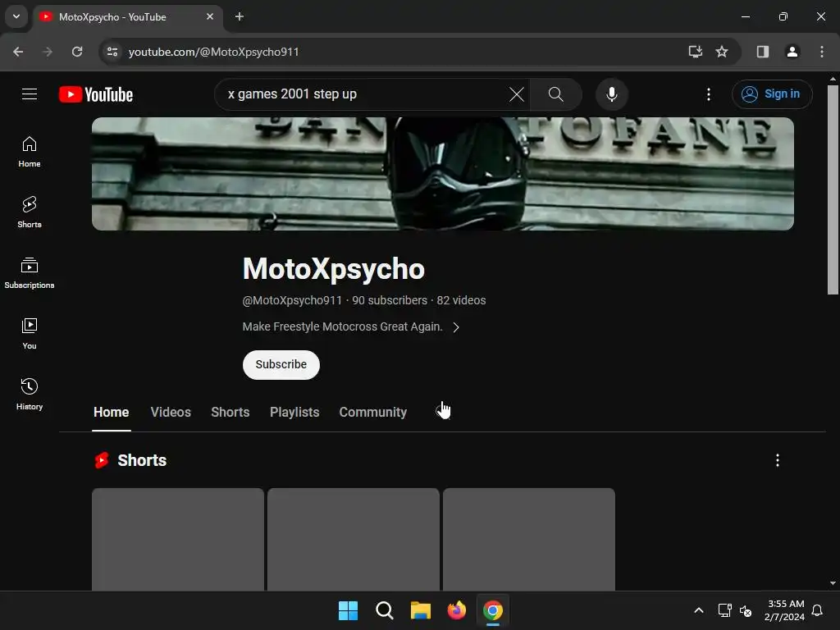This screenshot has width=840, height=630.
Task: Expand the channel description chevron
Action: pyautogui.click(x=455, y=327)
